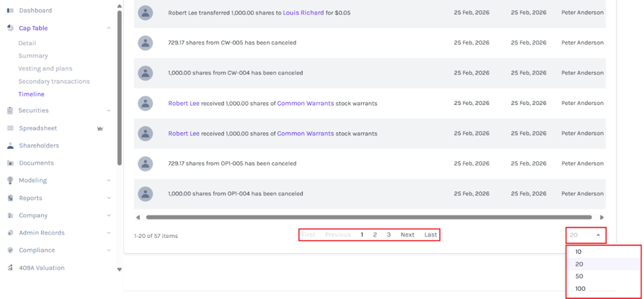Open Secondary transactions page
The height and width of the screenshot is (299, 644).
pos(54,82)
